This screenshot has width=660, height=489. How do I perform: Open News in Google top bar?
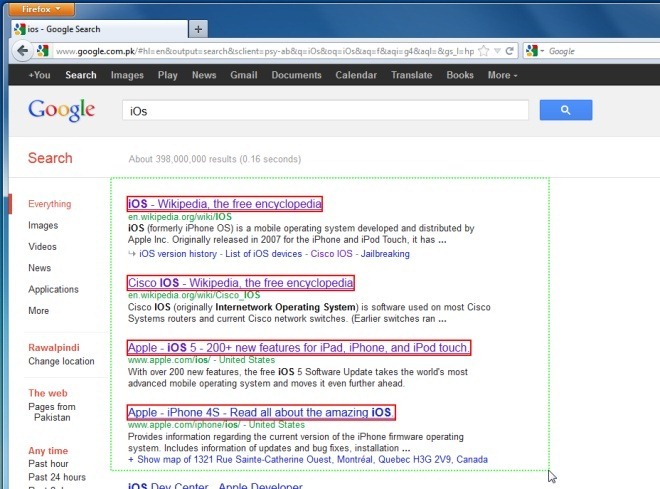click(204, 75)
